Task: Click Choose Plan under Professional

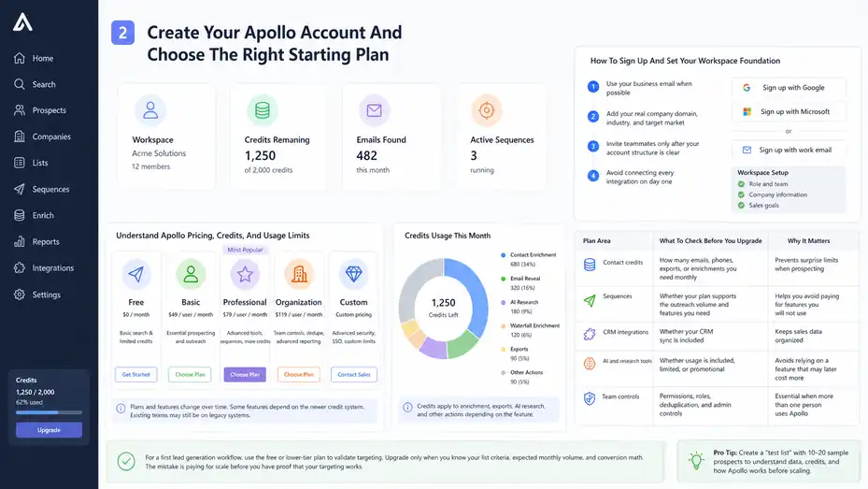Action: click(245, 374)
